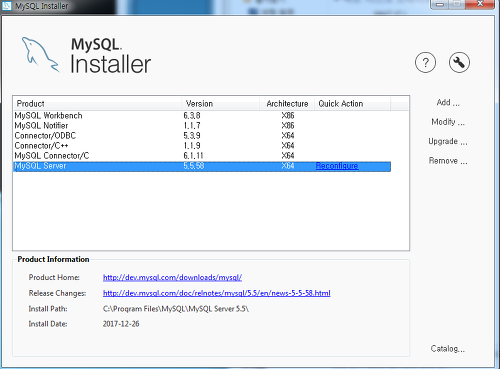Open the Catalog... button
500x369 pixels.
click(x=448, y=349)
